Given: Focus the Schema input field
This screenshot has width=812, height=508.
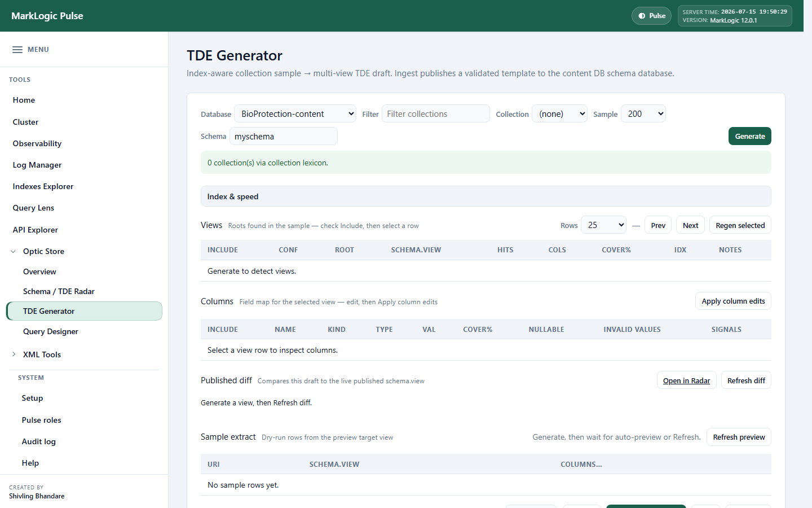Looking at the screenshot, I should pyautogui.click(x=283, y=136).
